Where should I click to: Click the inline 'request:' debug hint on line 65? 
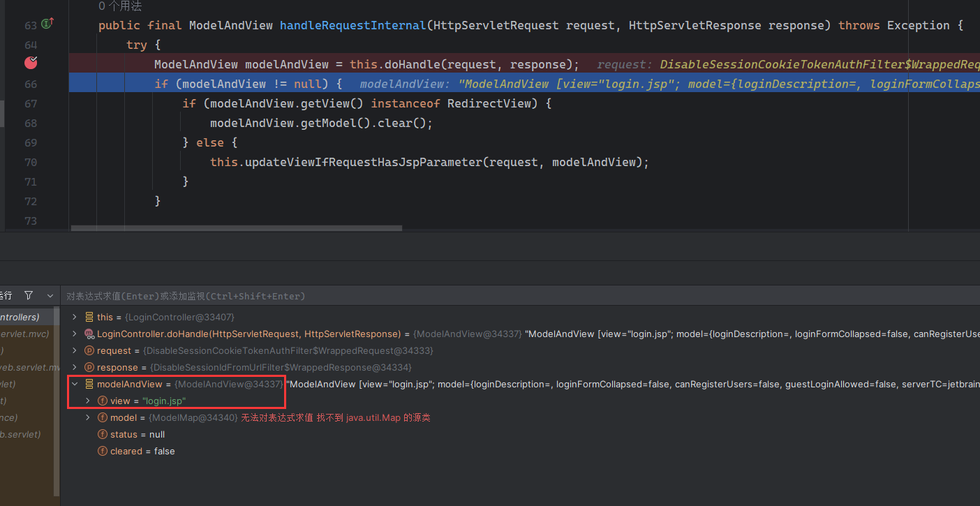[625, 64]
